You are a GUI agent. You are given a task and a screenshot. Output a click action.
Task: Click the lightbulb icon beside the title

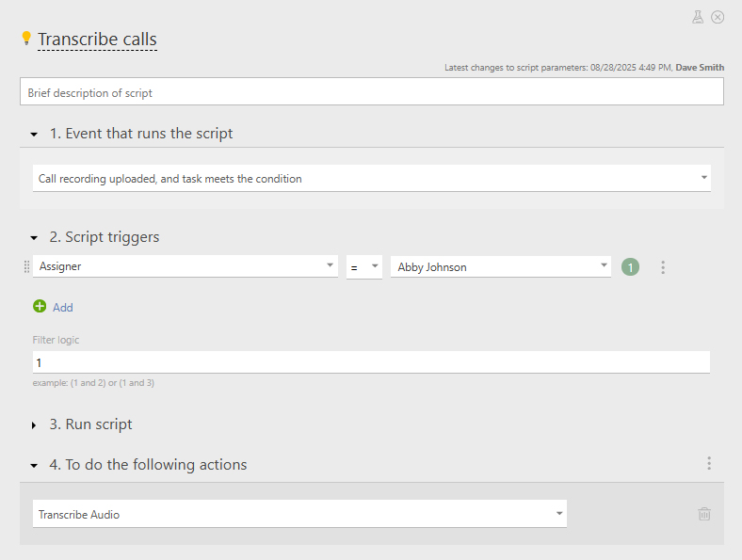coord(26,39)
